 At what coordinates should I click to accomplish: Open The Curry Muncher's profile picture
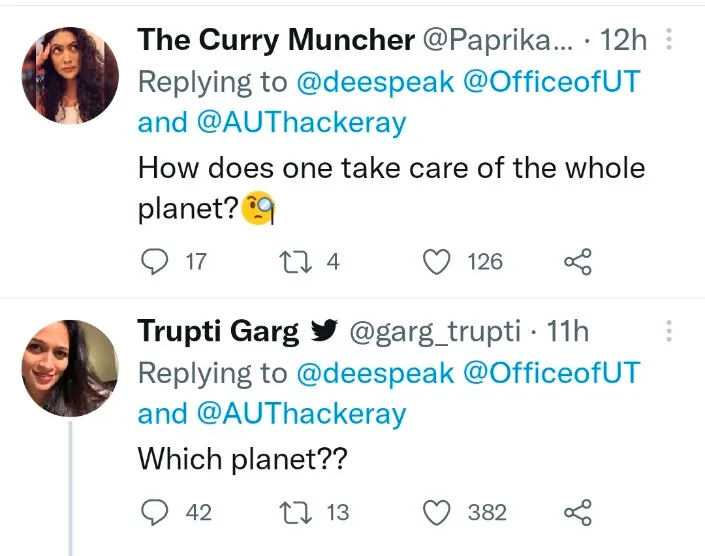coord(70,75)
